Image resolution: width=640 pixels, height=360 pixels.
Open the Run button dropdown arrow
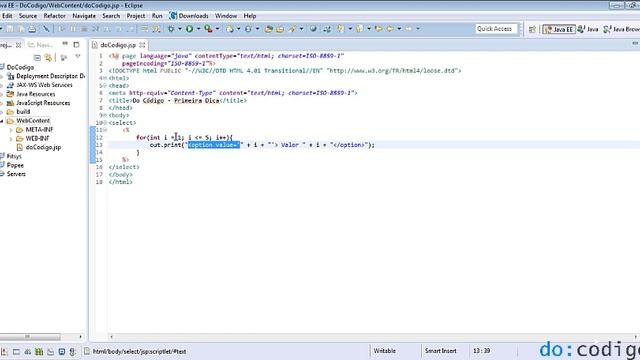198,29
